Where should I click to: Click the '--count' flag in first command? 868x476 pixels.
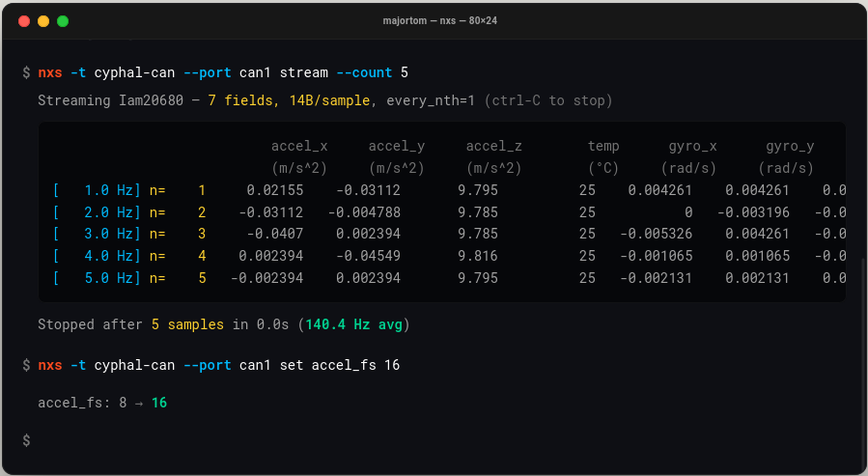pyautogui.click(x=364, y=72)
